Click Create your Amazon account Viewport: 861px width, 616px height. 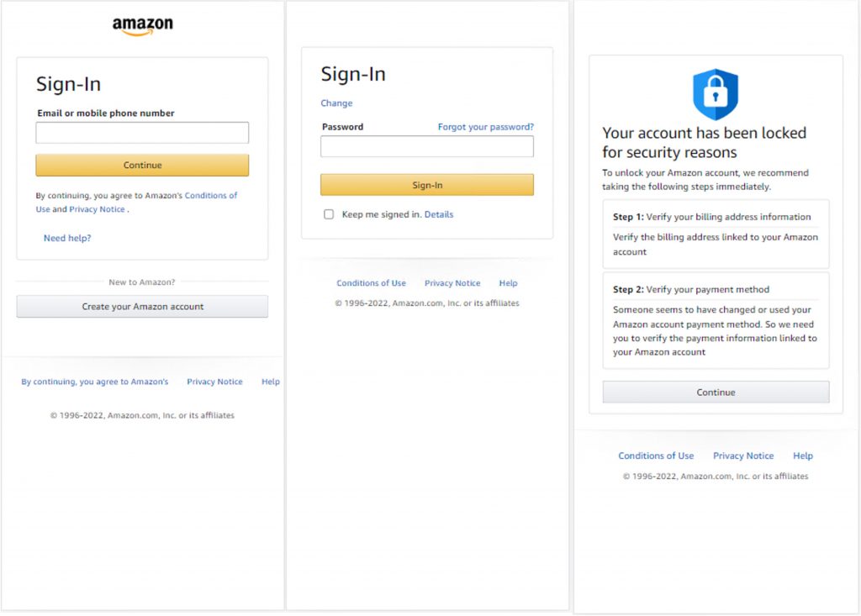[142, 307]
